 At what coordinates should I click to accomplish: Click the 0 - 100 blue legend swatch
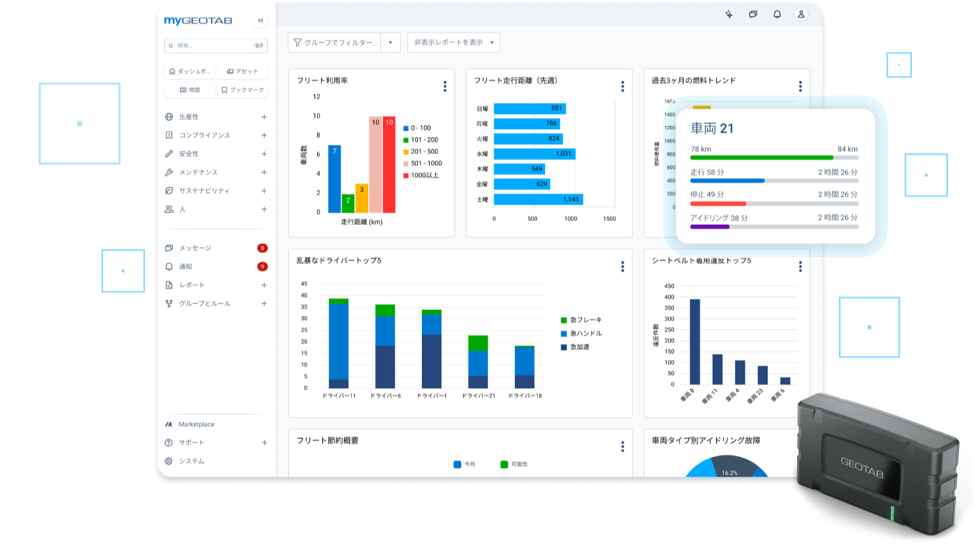pos(406,128)
